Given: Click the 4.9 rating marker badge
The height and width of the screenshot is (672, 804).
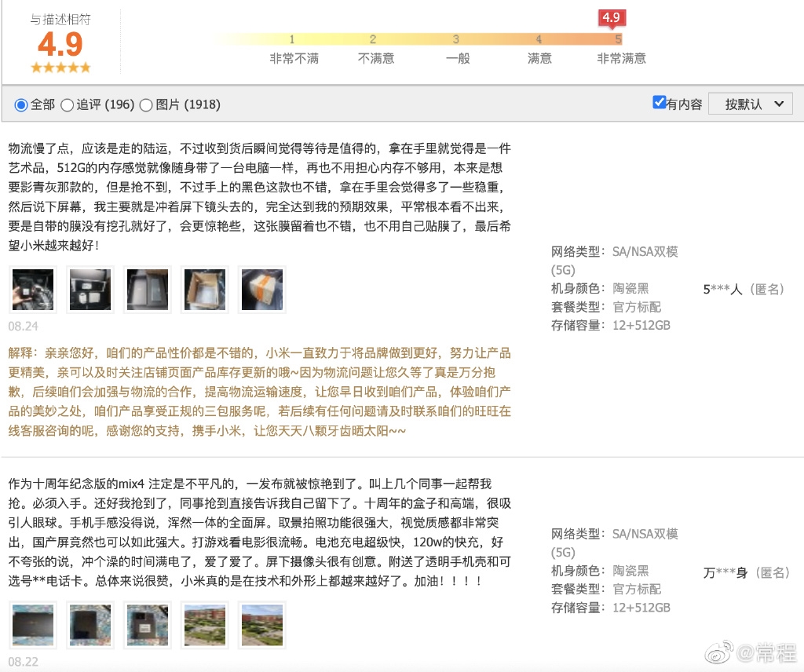Looking at the screenshot, I should [x=612, y=18].
